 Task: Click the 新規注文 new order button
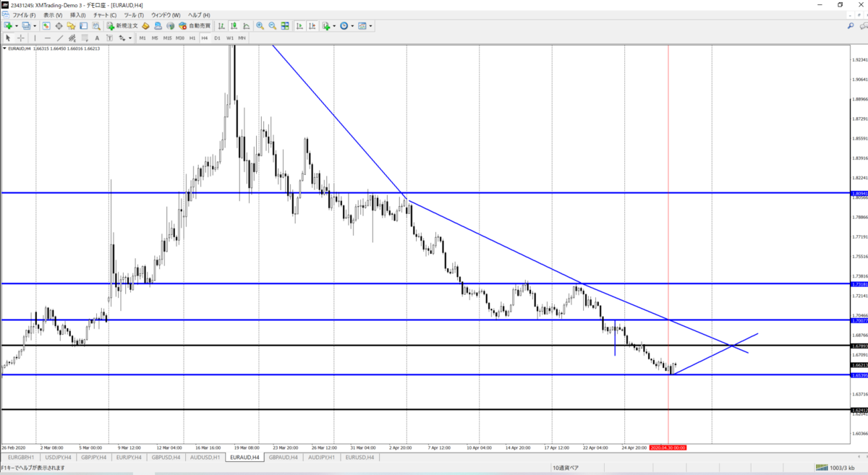tap(122, 26)
